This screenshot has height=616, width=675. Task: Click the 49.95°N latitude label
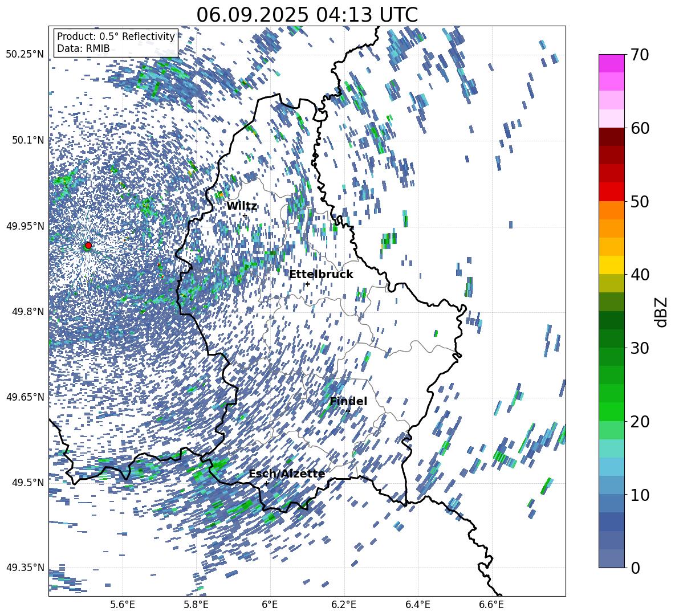pos(25,226)
